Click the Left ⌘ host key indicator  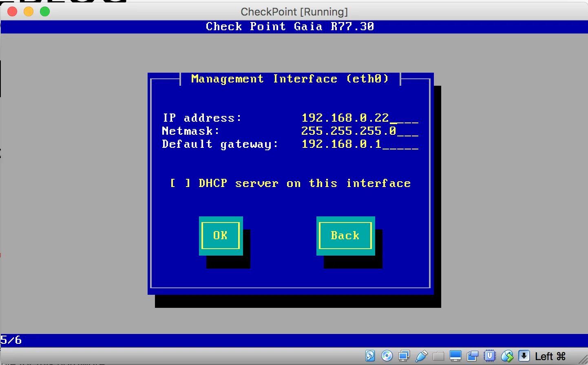point(550,356)
